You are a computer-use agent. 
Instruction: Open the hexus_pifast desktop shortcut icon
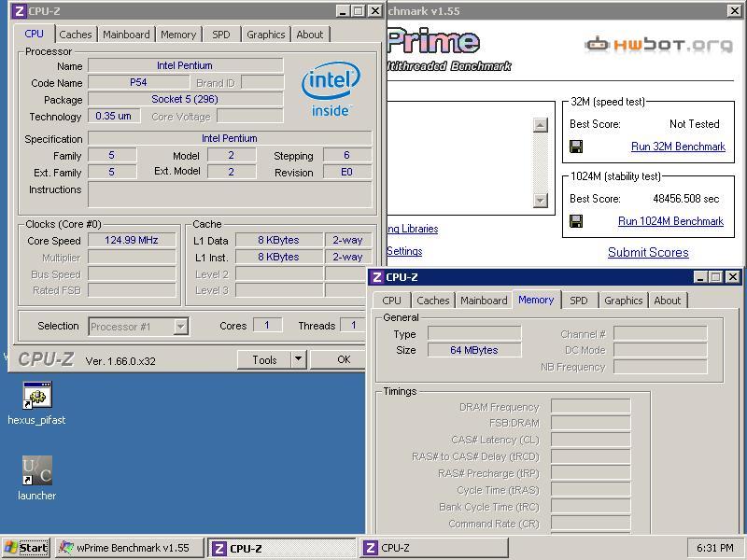(x=37, y=395)
